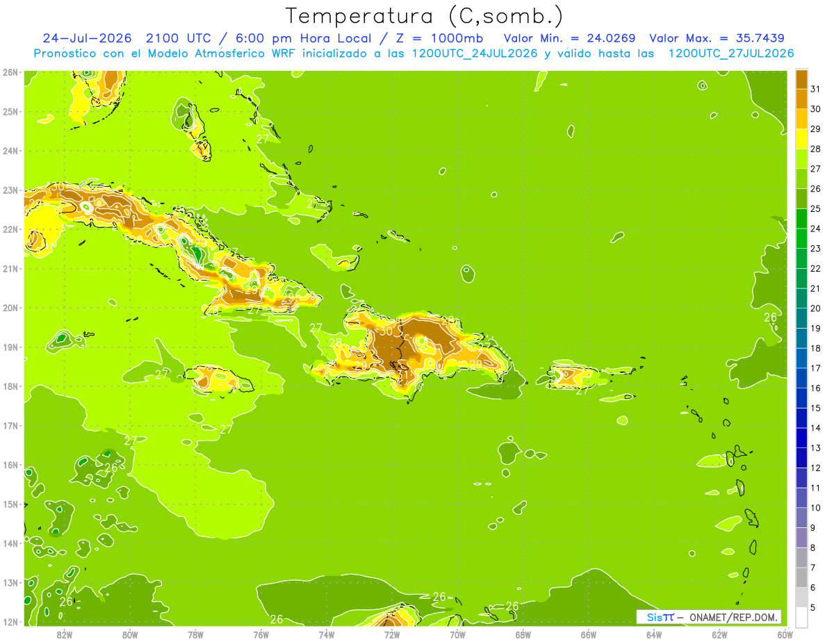Click legend swatch between 12 and 13
The image size is (834, 644).
point(801,458)
